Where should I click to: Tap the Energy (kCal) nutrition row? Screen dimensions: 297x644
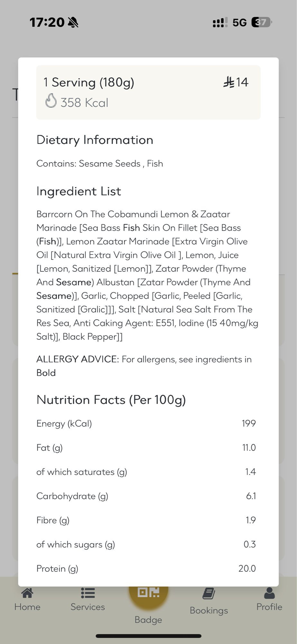pyautogui.click(x=146, y=423)
